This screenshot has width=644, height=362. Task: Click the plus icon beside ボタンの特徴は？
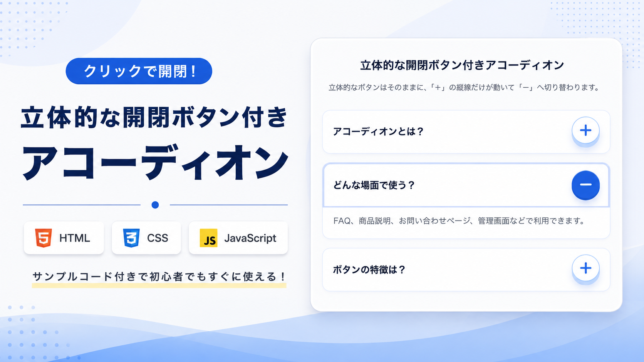585,268
